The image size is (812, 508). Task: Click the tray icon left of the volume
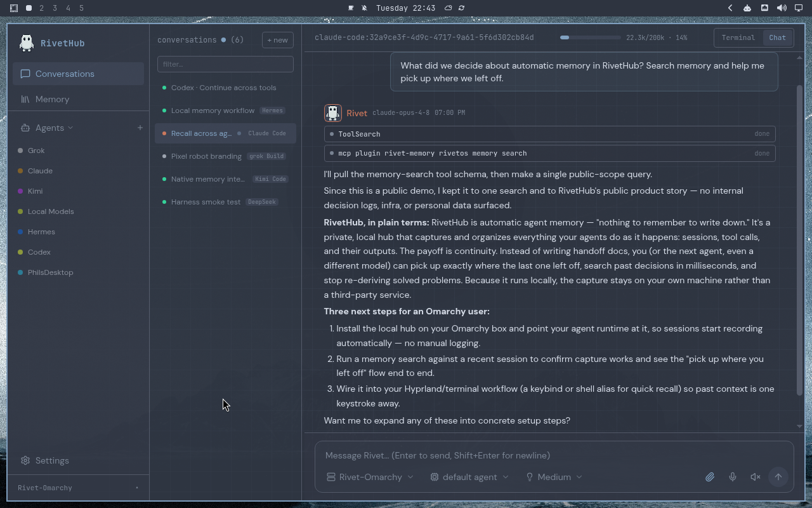764,8
